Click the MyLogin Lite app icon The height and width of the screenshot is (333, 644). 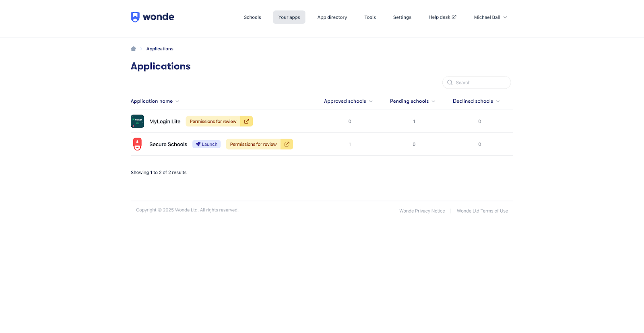pyautogui.click(x=137, y=121)
